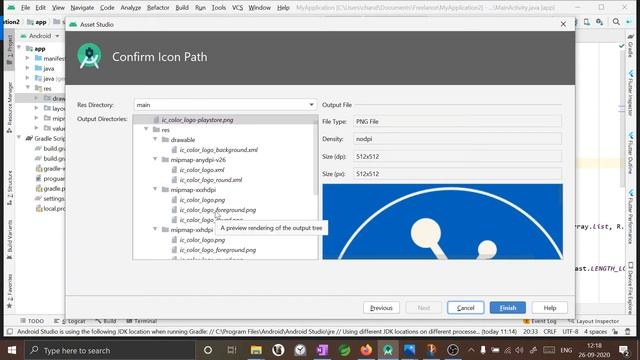This screenshot has height=360, width=640.
Task: Open the File menu
Action: 25,7
